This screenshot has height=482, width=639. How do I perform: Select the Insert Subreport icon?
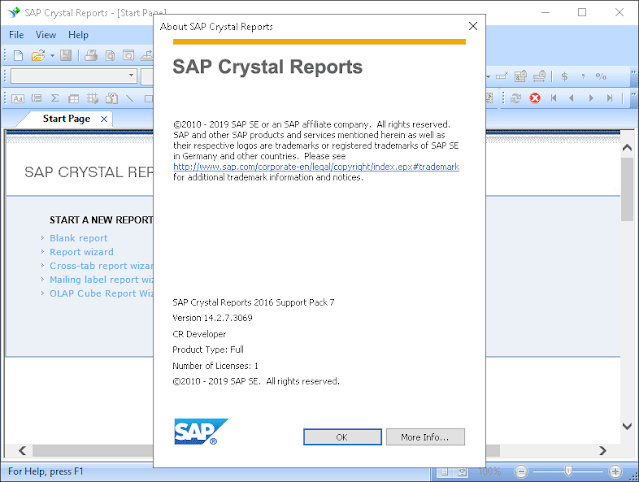tap(111, 98)
